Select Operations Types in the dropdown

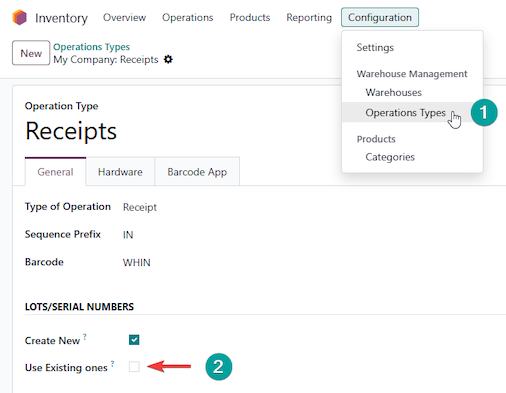click(405, 113)
